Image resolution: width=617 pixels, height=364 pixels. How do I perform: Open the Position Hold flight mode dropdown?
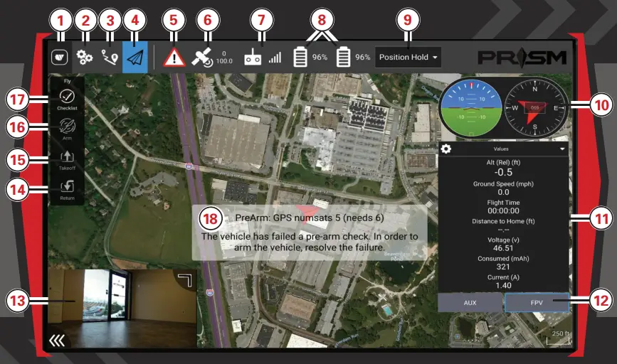click(x=408, y=58)
